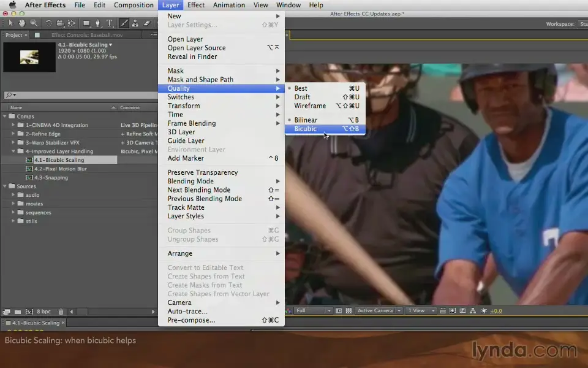Click Pre-compose in Layer menu
This screenshot has height=368, width=588.
(x=221, y=320)
